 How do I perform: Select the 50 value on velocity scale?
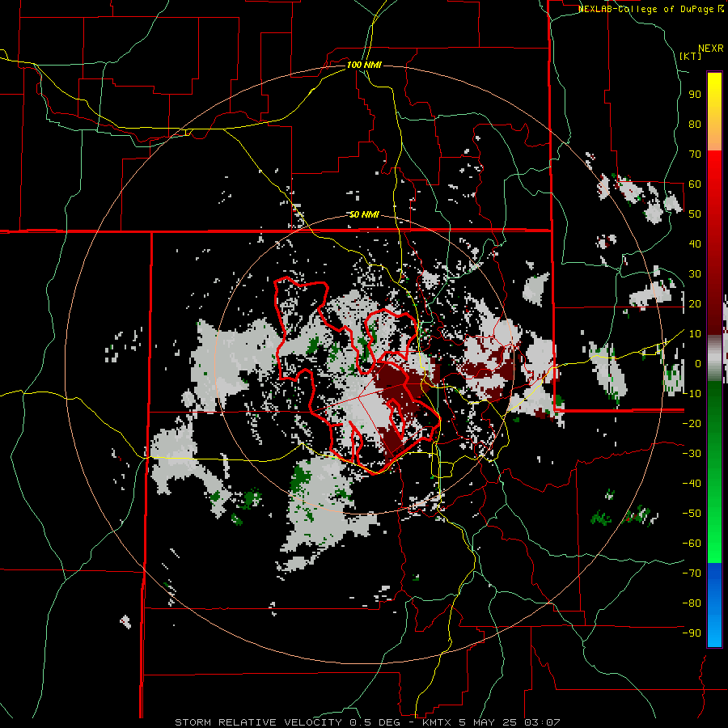point(695,214)
